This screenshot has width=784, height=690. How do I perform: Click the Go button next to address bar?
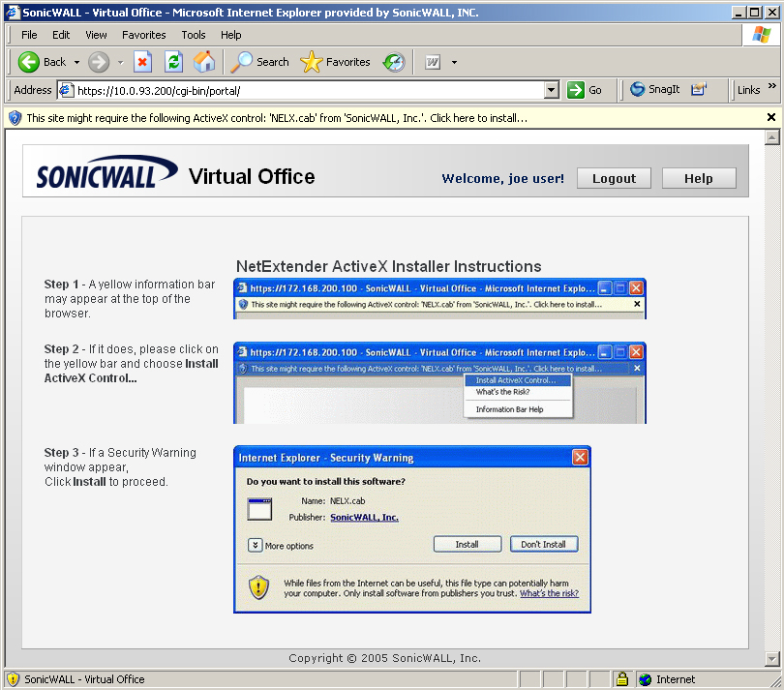[x=585, y=90]
